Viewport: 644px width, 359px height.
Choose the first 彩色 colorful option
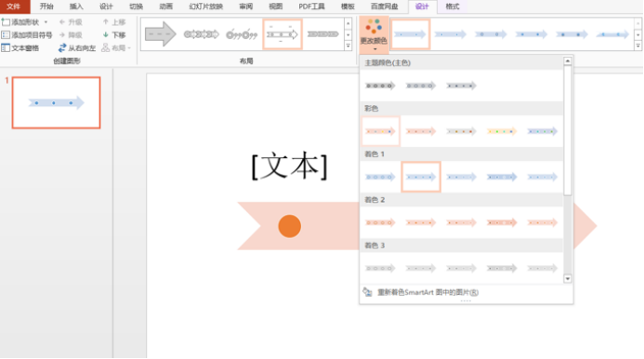click(380, 131)
